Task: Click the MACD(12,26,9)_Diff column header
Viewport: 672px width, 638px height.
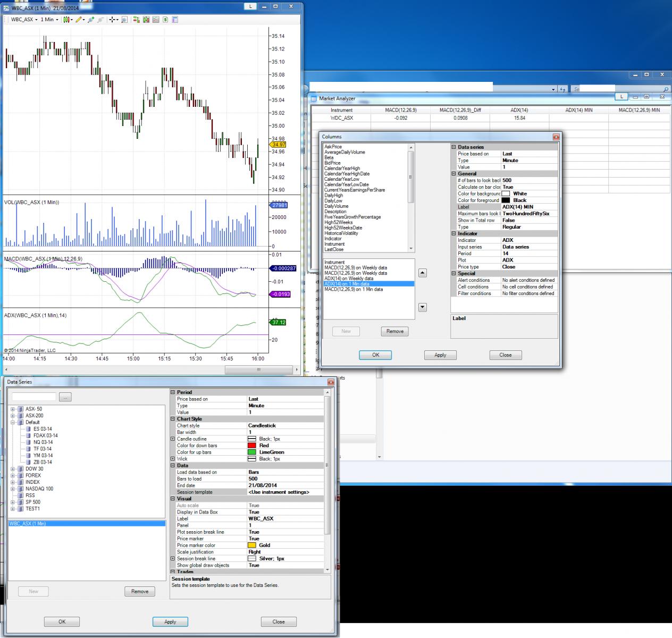Action: pyautogui.click(x=460, y=110)
